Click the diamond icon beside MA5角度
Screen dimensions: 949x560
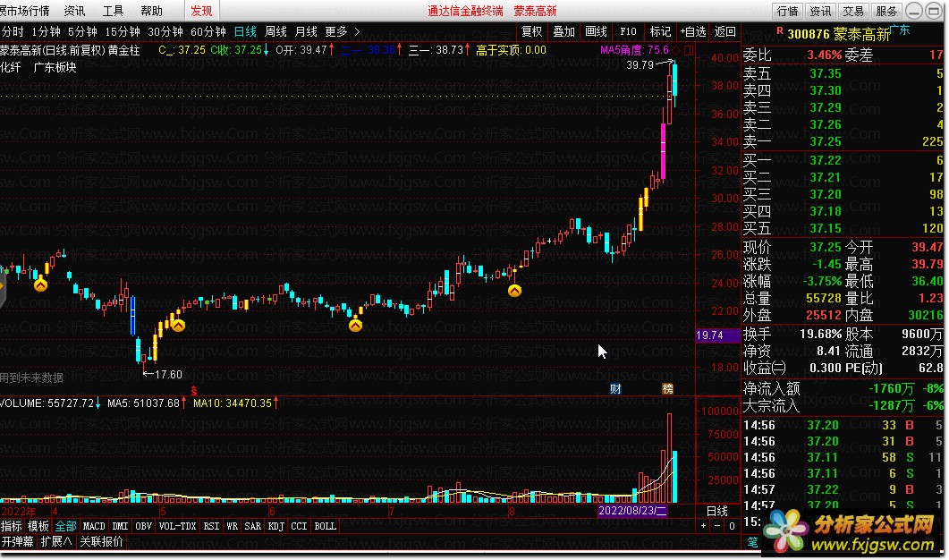click(677, 50)
